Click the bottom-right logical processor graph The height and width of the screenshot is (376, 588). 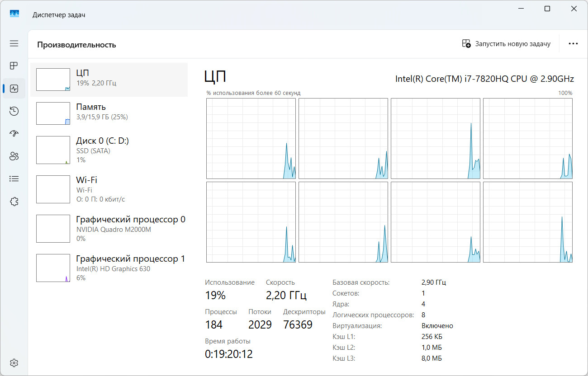tap(528, 222)
